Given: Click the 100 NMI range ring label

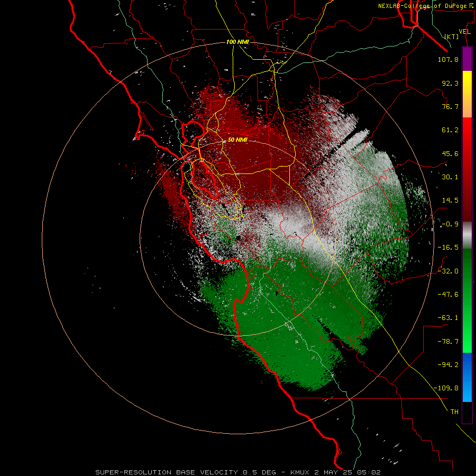Looking at the screenshot, I should [x=237, y=42].
